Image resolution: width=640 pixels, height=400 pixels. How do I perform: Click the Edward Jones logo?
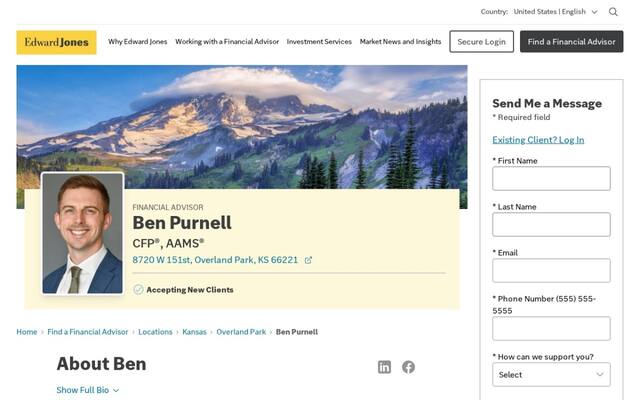56,42
